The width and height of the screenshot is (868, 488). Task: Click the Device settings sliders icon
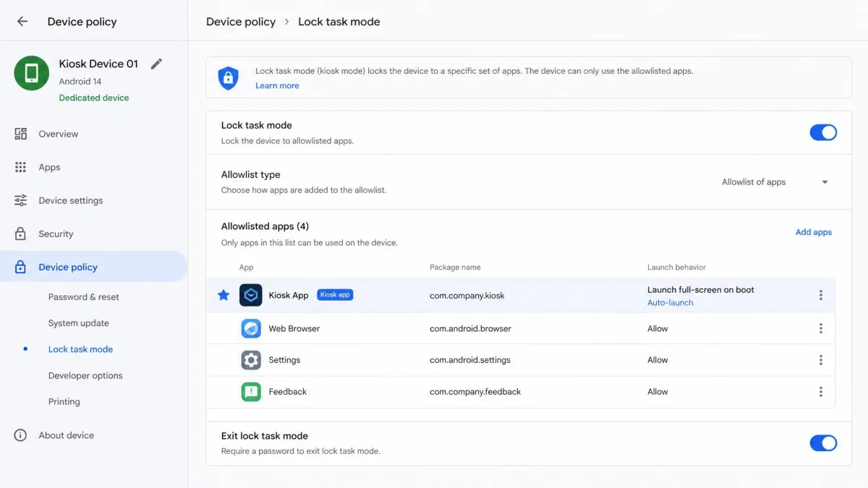(21, 200)
